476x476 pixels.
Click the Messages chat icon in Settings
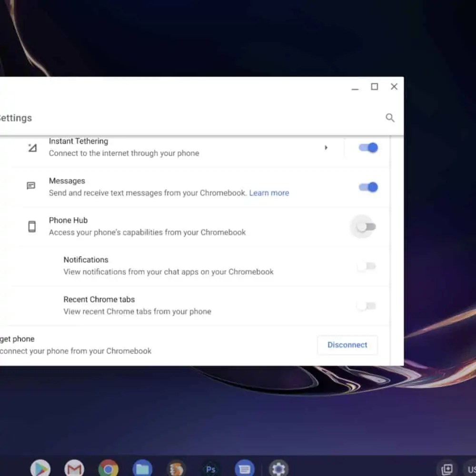pos(31,185)
